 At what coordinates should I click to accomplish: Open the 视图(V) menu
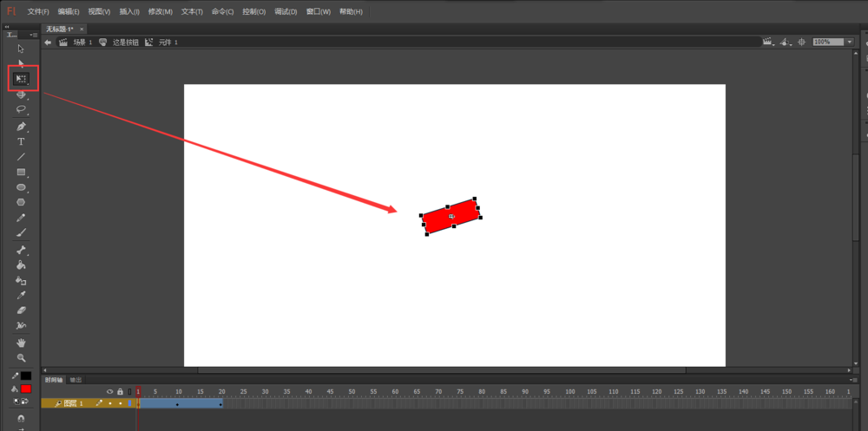[99, 11]
